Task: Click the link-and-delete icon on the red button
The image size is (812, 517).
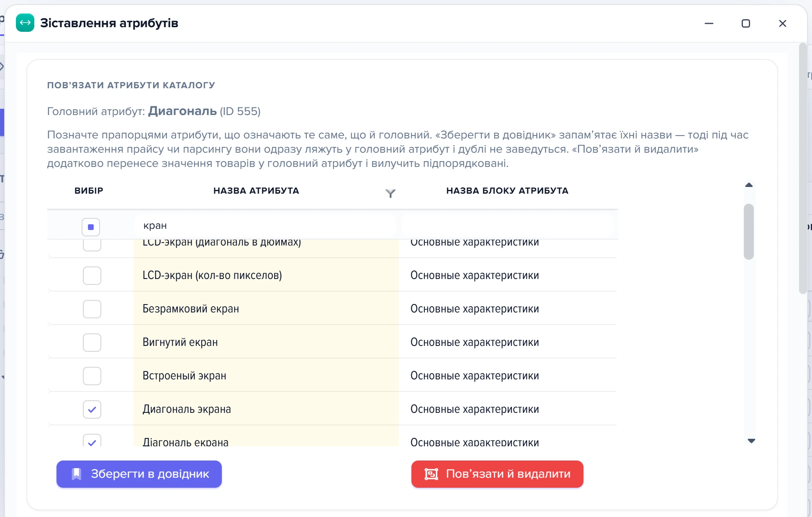Action: [x=431, y=474]
